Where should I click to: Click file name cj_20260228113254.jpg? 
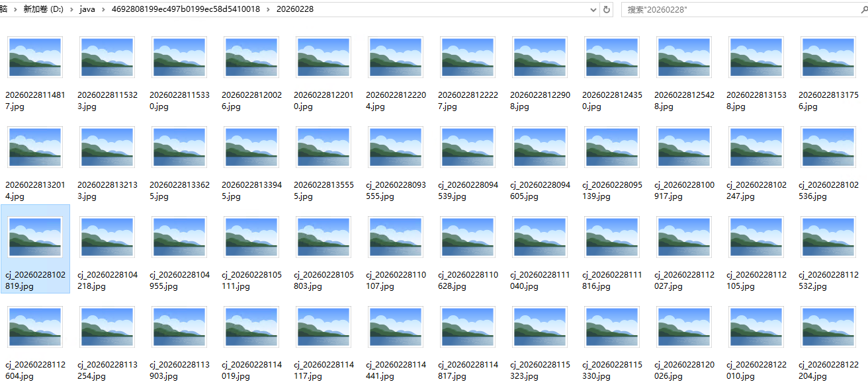[107, 370]
